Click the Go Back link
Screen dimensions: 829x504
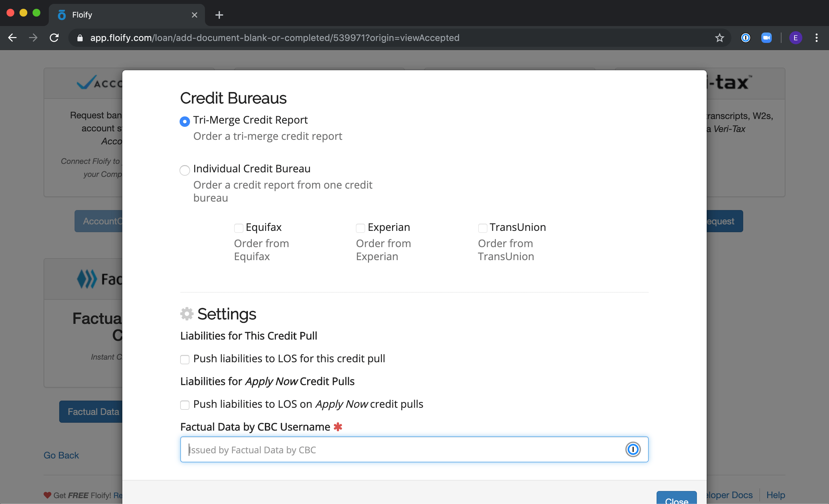61,455
